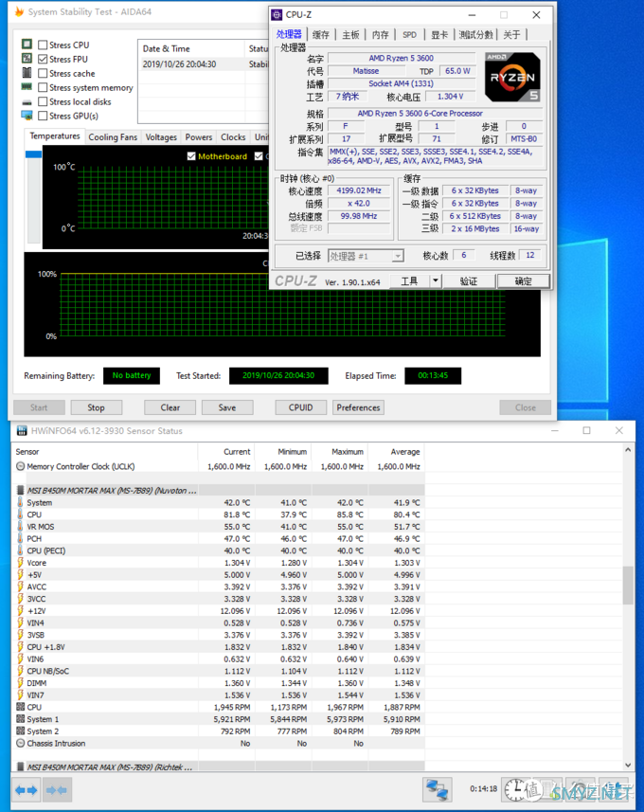The width and height of the screenshot is (644, 812).
Task: Open the 主板 tab in CPU-Z
Action: pyautogui.click(x=350, y=35)
